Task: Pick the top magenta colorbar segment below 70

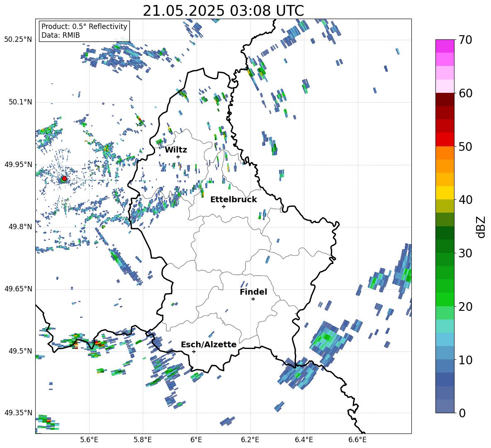Action: point(445,46)
